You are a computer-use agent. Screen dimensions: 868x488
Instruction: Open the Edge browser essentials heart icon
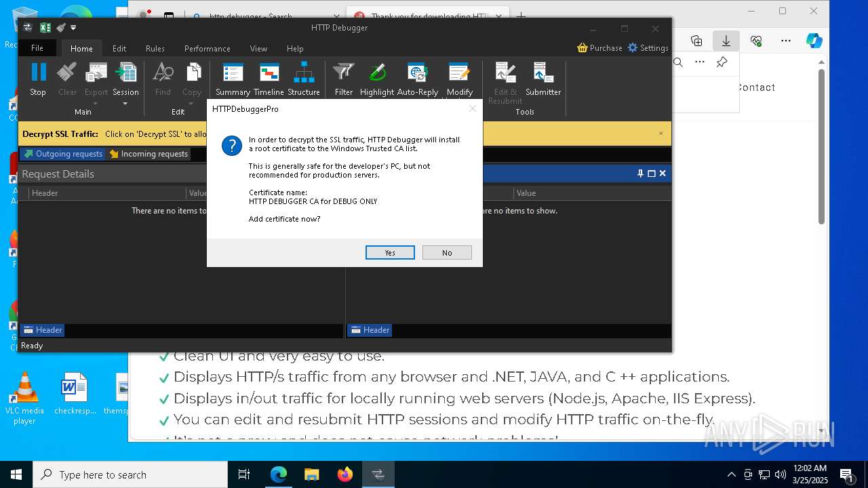pyautogui.click(x=756, y=41)
